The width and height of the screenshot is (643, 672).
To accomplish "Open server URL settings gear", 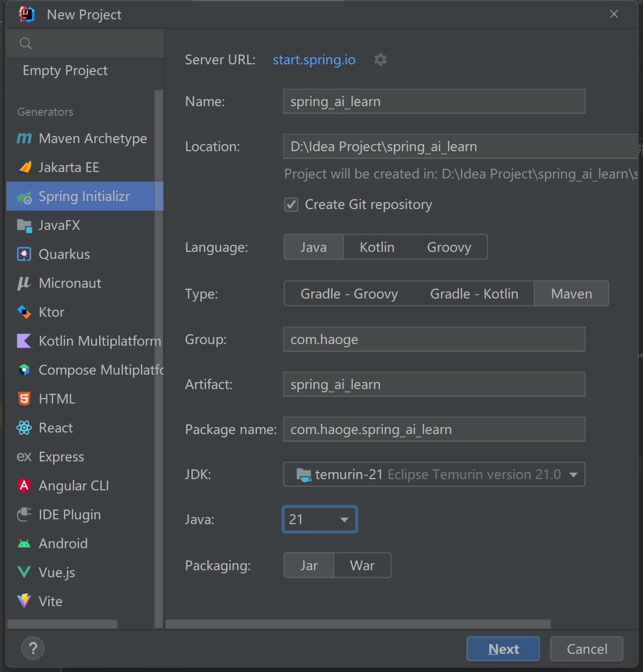I will (380, 59).
